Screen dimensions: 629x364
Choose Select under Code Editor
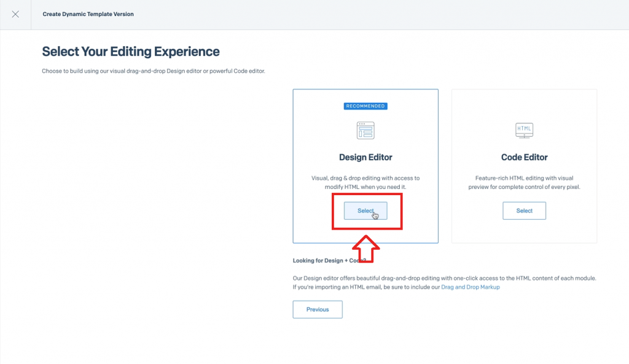tap(525, 211)
